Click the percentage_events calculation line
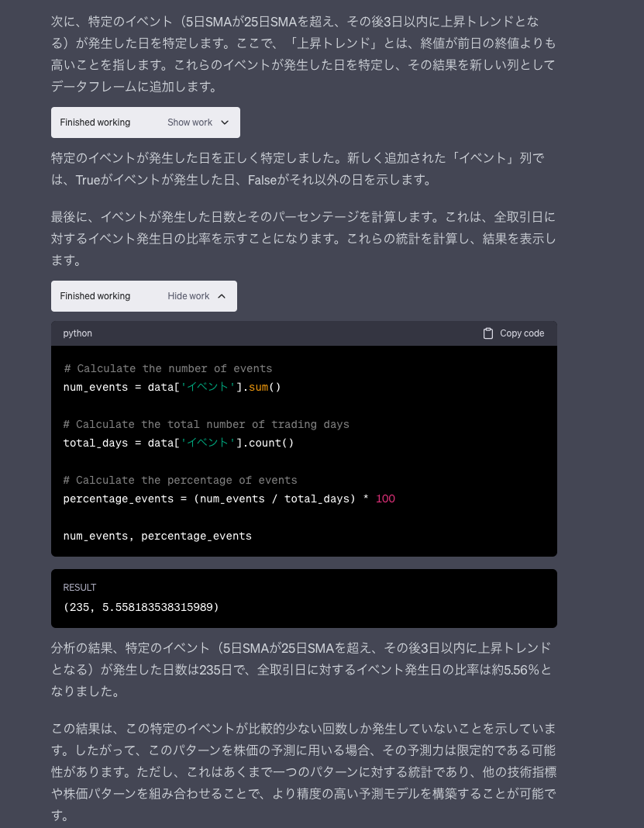Viewport: 644px width, 828px height. [229, 499]
